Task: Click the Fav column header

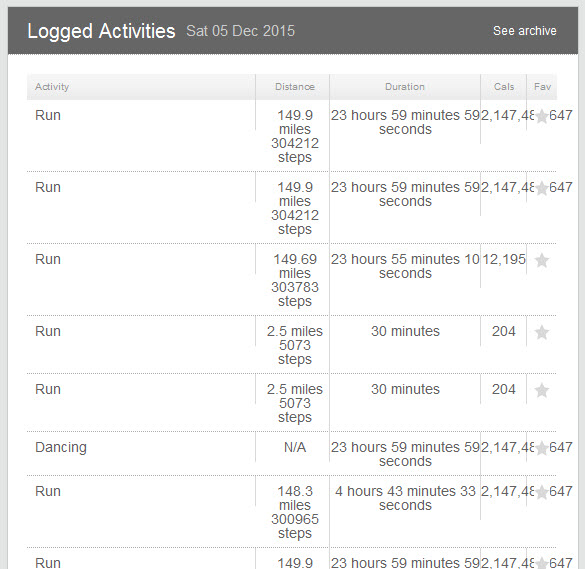Action: (542, 87)
